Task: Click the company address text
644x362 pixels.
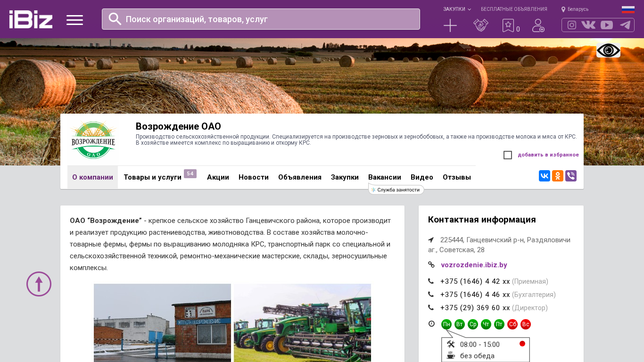Action: click(x=499, y=245)
